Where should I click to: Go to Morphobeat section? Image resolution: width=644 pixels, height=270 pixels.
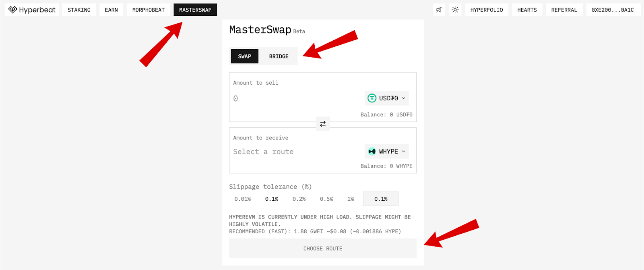tap(149, 10)
